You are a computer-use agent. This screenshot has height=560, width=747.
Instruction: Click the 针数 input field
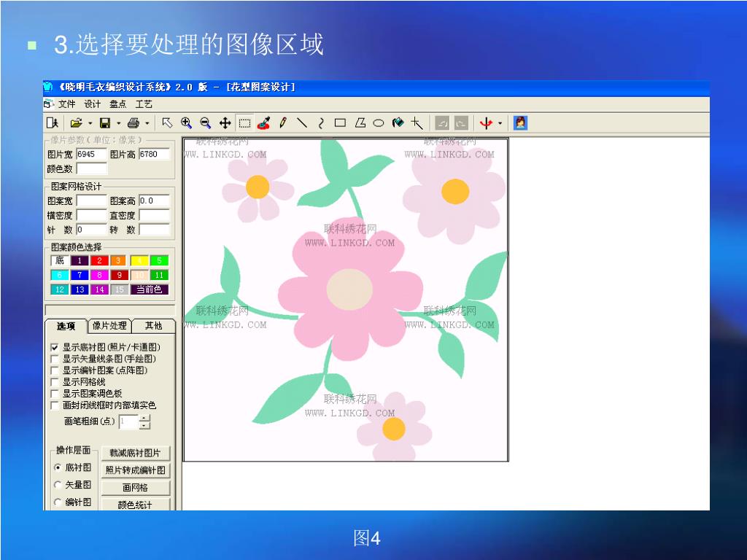(x=91, y=230)
